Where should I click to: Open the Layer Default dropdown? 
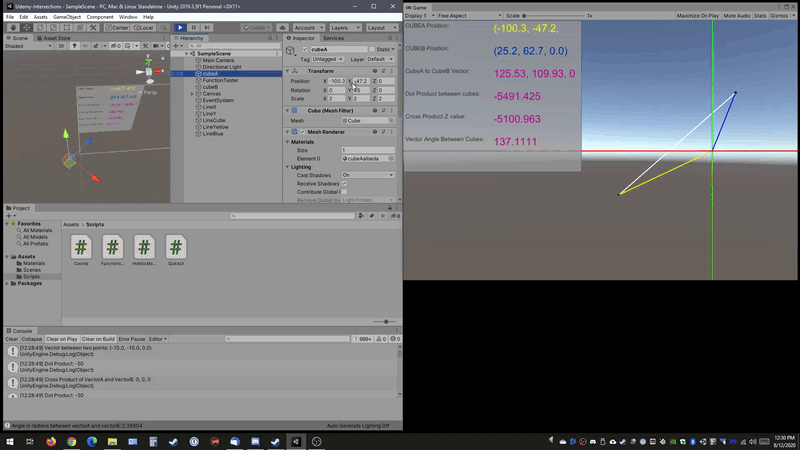pyautogui.click(x=381, y=59)
